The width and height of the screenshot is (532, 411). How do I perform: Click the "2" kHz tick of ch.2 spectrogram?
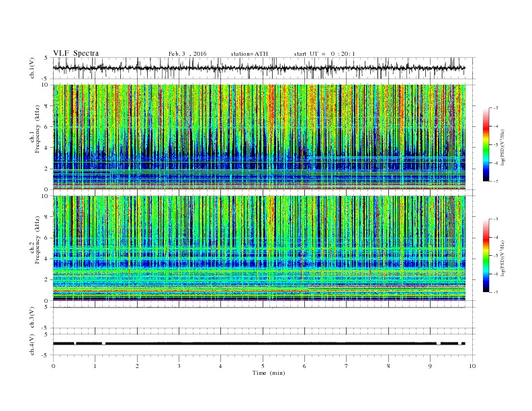pos(47,280)
